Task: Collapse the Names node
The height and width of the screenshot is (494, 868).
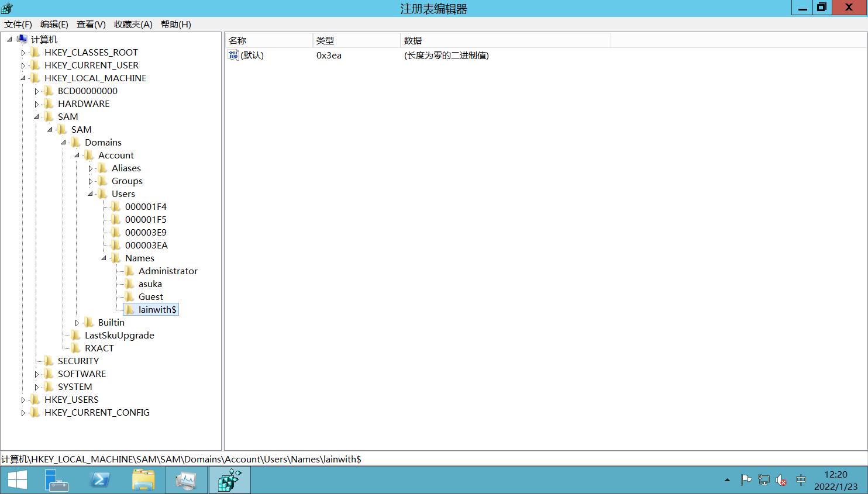Action: [104, 258]
